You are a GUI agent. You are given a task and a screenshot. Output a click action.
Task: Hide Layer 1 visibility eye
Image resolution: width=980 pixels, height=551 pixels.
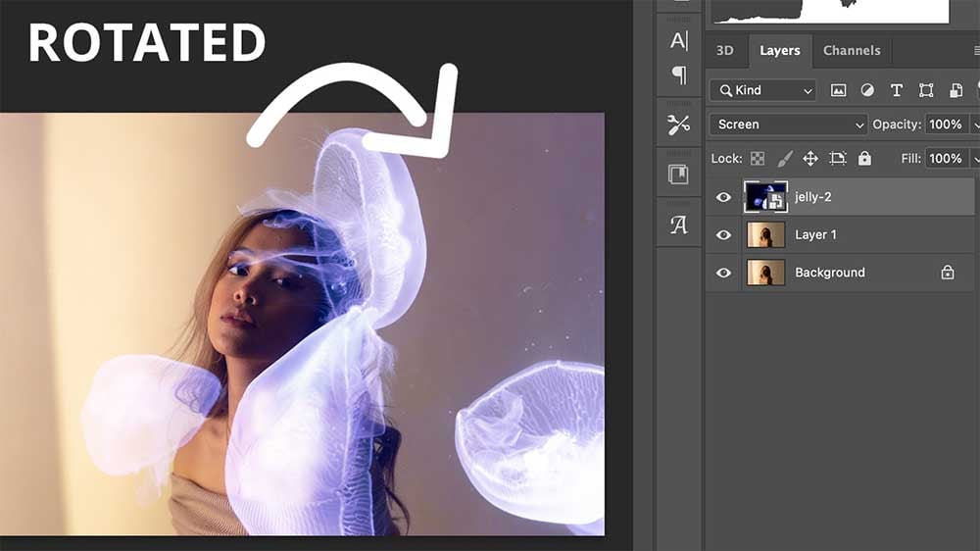(x=724, y=235)
